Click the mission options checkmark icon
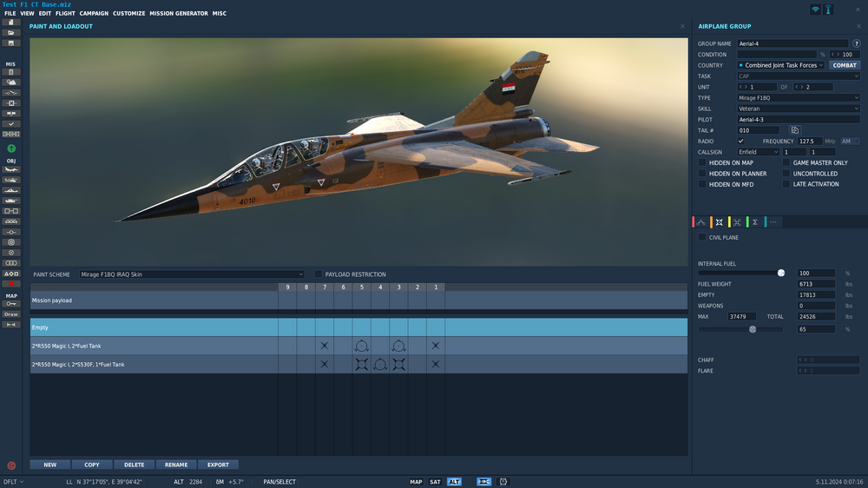The height and width of the screenshot is (488, 868). pyautogui.click(x=11, y=124)
